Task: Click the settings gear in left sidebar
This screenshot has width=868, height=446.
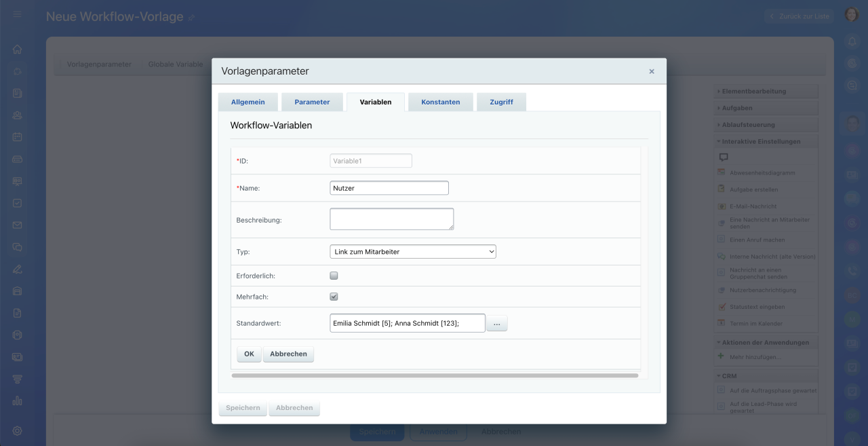Action: coord(17,430)
